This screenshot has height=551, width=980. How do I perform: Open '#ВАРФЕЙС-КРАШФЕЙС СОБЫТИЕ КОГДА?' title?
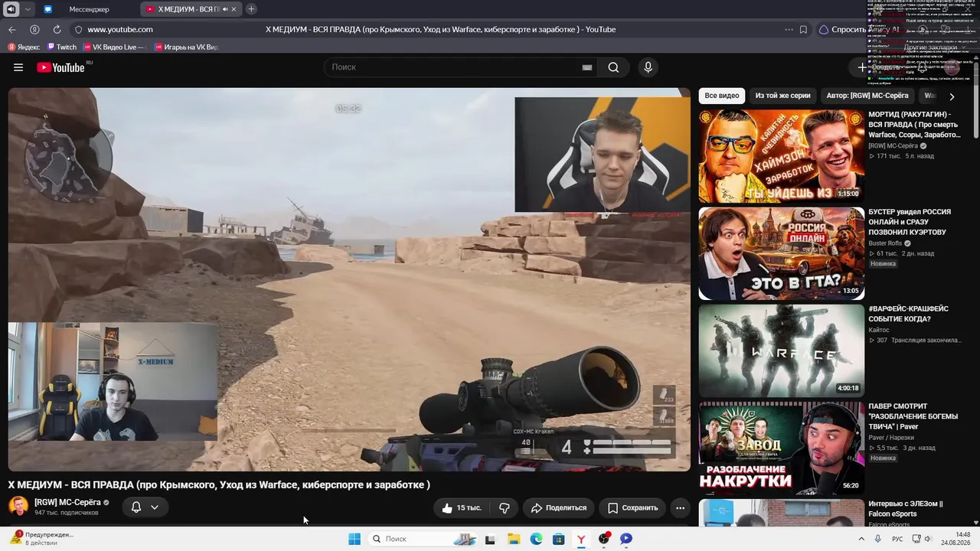point(908,314)
